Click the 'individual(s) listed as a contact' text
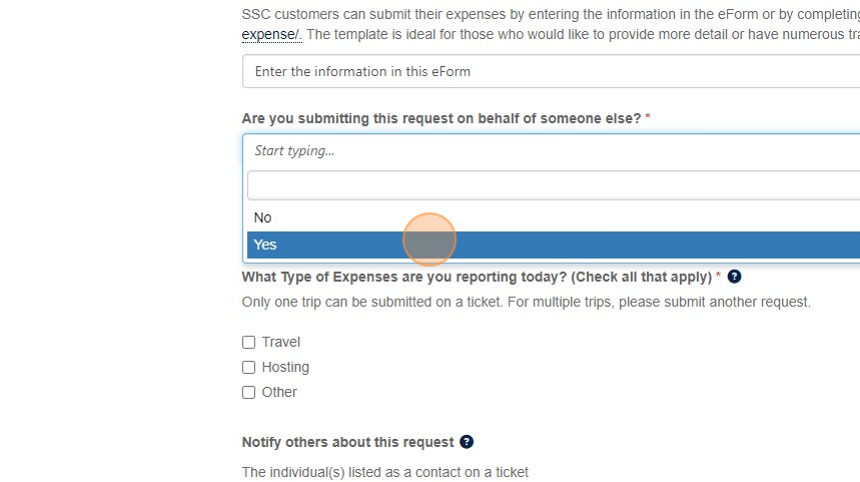The image size is (860, 482). click(x=385, y=472)
